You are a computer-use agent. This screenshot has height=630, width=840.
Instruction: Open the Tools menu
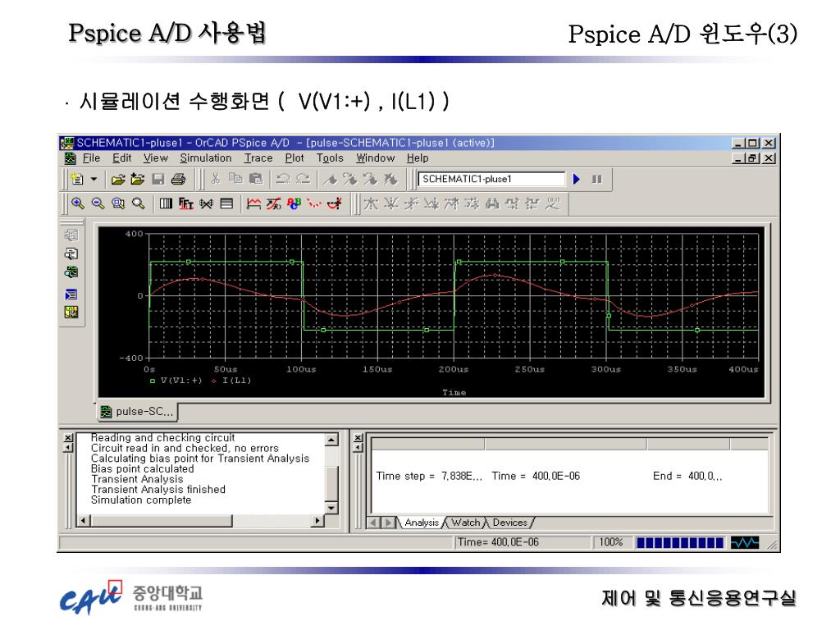(330, 158)
